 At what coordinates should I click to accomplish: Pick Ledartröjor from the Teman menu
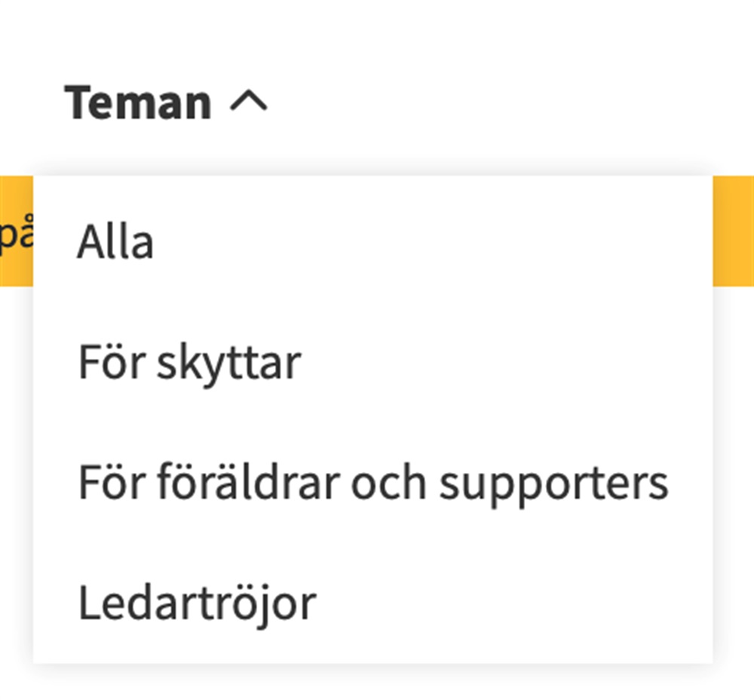[197, 603]
